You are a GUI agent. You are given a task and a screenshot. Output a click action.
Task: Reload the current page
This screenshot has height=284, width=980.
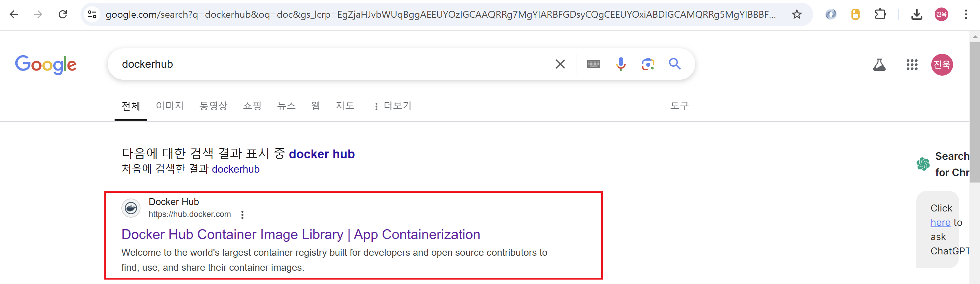tap(63, 14)
